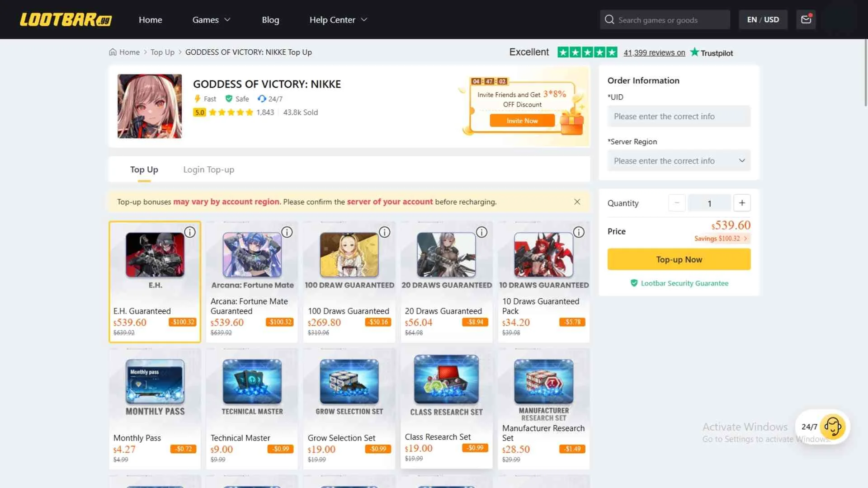Open the Server Region dropdown

pos(679,161)
